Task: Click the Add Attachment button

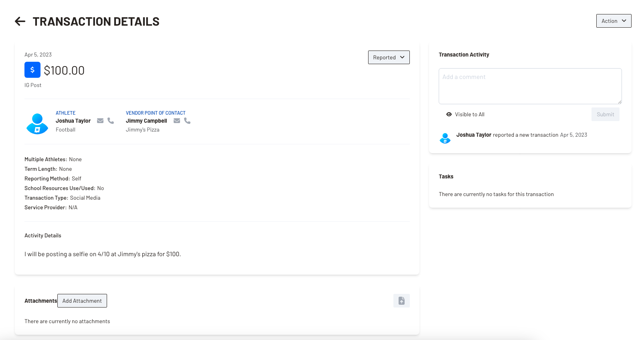Action: [82, 301]
